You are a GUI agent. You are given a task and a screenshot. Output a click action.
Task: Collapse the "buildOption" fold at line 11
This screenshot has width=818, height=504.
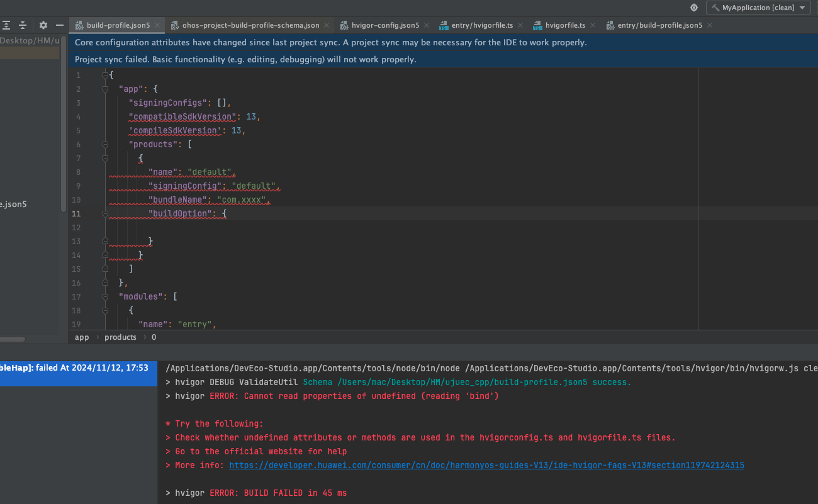click(106, 214)
